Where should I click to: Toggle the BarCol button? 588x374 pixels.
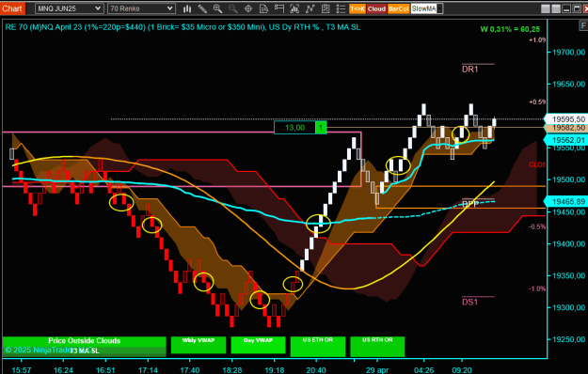pos(398,8)
